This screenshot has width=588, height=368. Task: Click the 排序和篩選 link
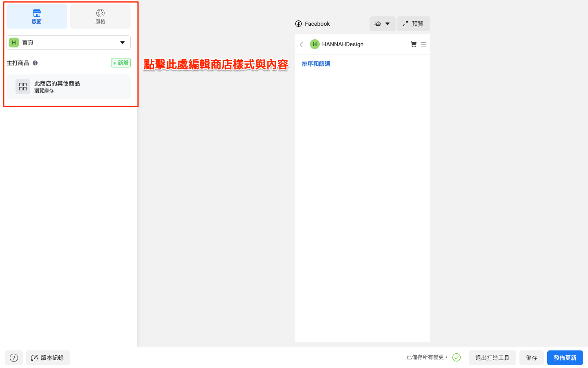[x=316, y=64]
